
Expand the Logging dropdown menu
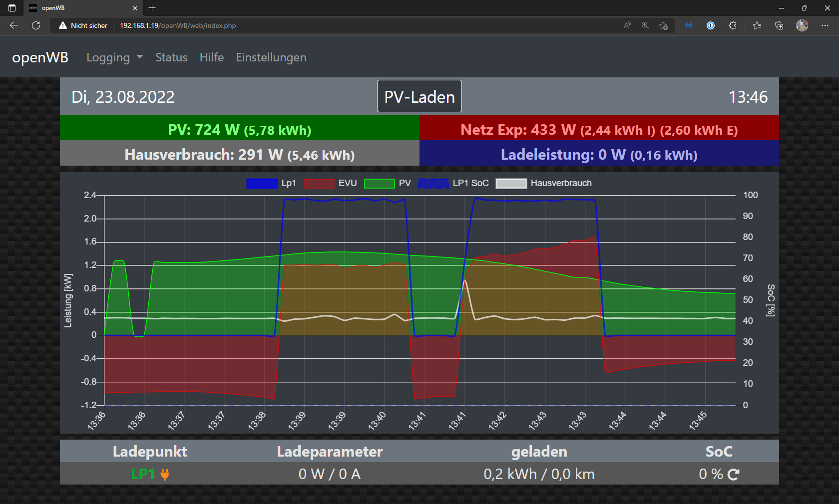tap(114, 57)
